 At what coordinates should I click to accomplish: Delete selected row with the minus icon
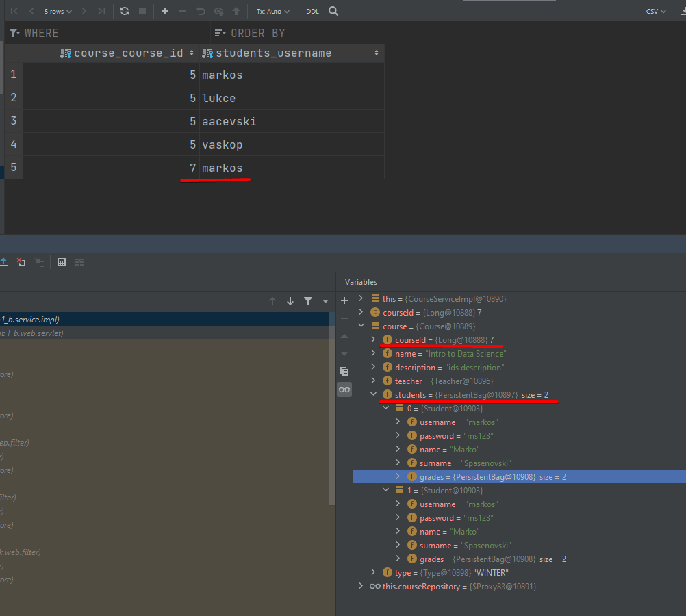tap(181, 11)
